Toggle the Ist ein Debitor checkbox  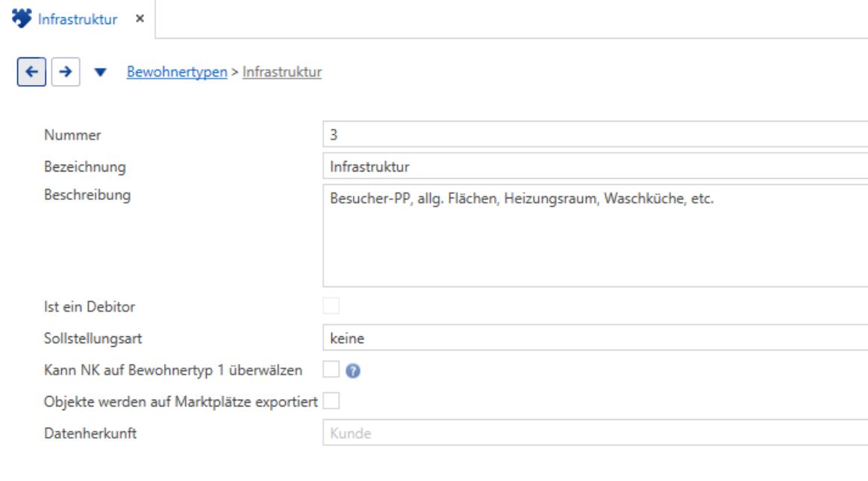tap(331, 306)
